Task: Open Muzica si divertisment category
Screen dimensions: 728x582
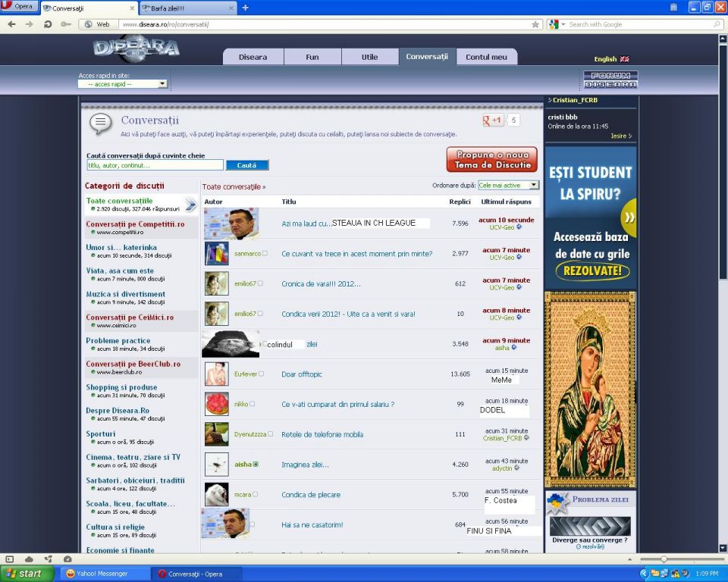Action: (125, 294)
